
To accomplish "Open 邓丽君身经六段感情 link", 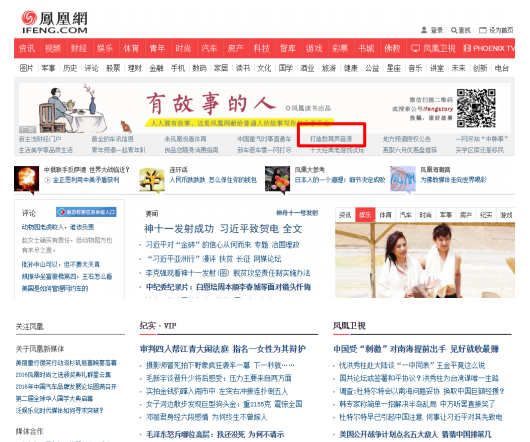I will click(x=207, y=417).
